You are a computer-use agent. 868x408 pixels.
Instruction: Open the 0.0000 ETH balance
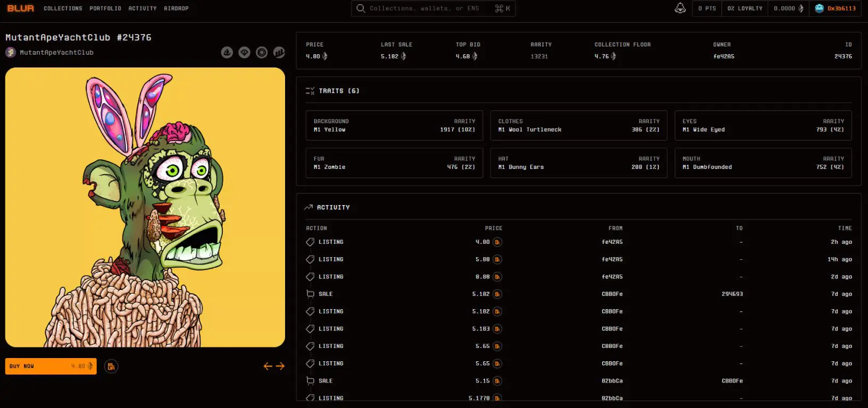pos(788,8)
